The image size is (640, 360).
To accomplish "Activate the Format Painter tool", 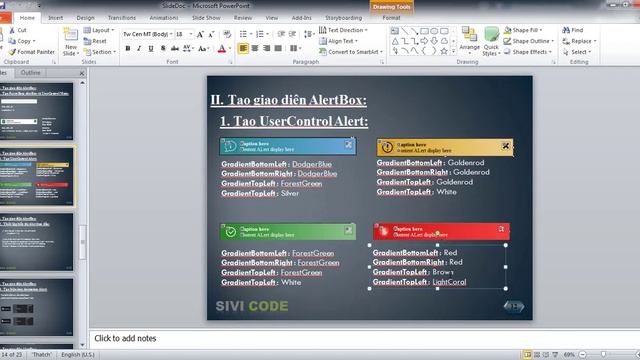I will point(31,52).
